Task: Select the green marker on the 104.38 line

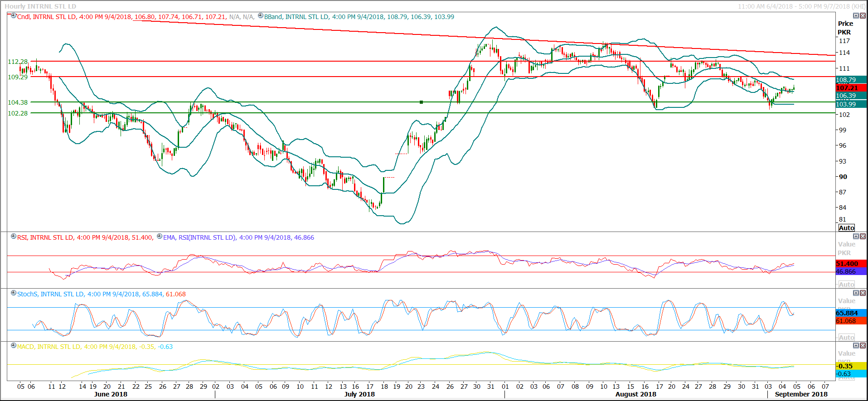Action: click(x=421, y=102)
